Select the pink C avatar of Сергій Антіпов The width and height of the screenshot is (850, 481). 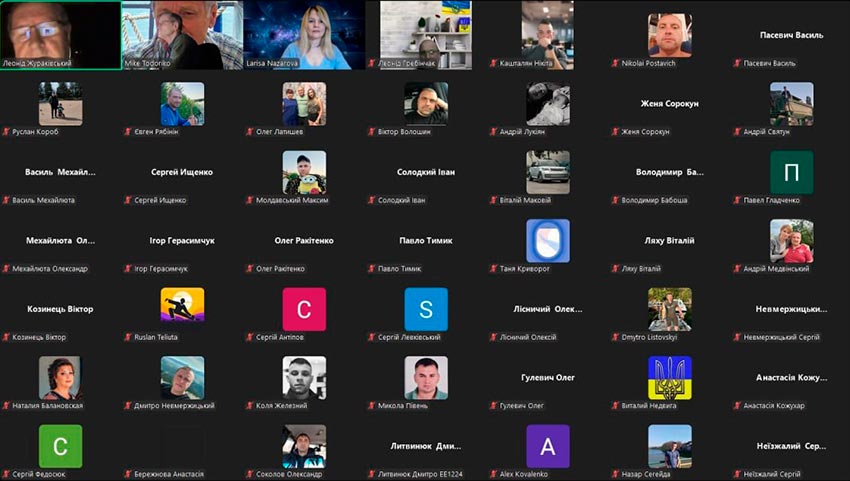(304, 309)
